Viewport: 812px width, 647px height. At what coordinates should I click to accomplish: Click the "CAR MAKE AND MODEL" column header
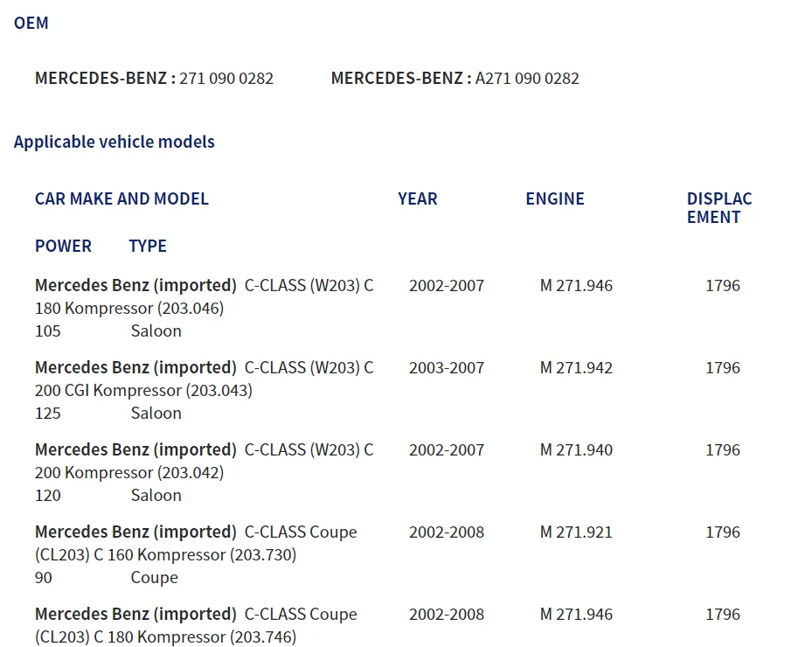point(121,199)
